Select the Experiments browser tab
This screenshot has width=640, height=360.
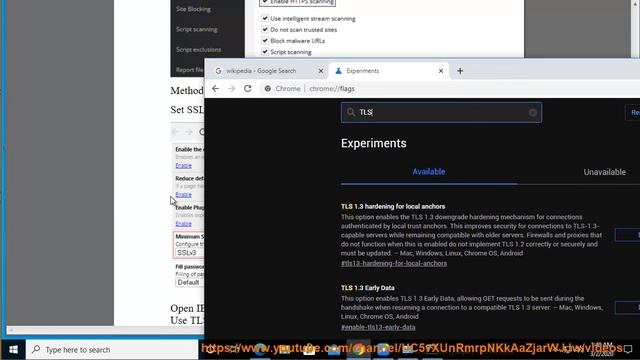click(x=389, y=71)
